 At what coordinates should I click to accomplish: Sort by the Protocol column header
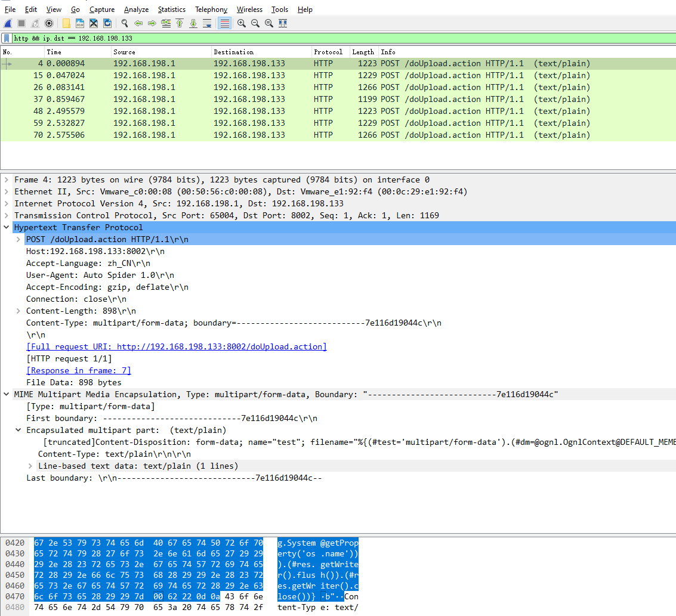(x=330, y=52)
